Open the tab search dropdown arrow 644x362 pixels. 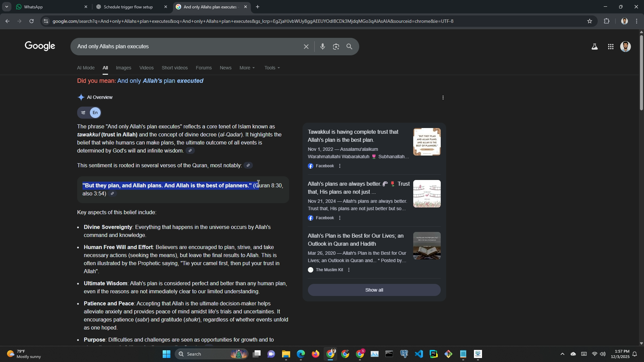point(6,7)
